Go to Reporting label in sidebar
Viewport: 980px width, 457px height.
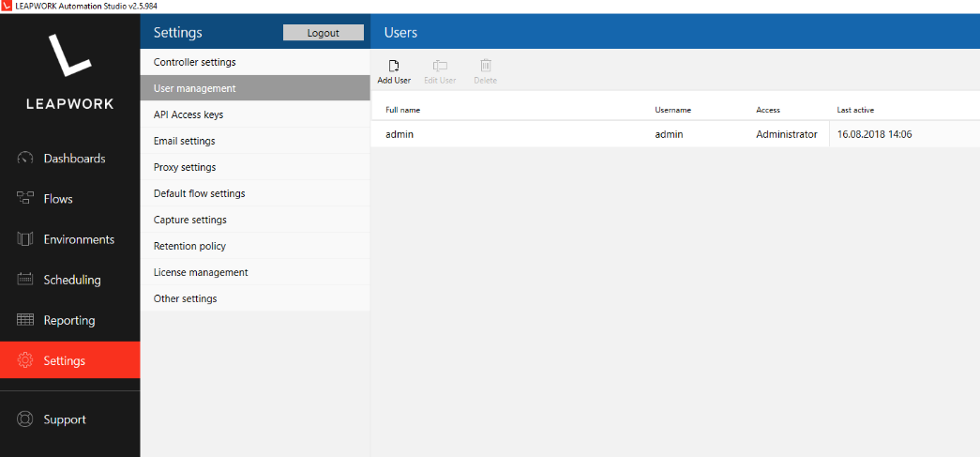[69, 320]
